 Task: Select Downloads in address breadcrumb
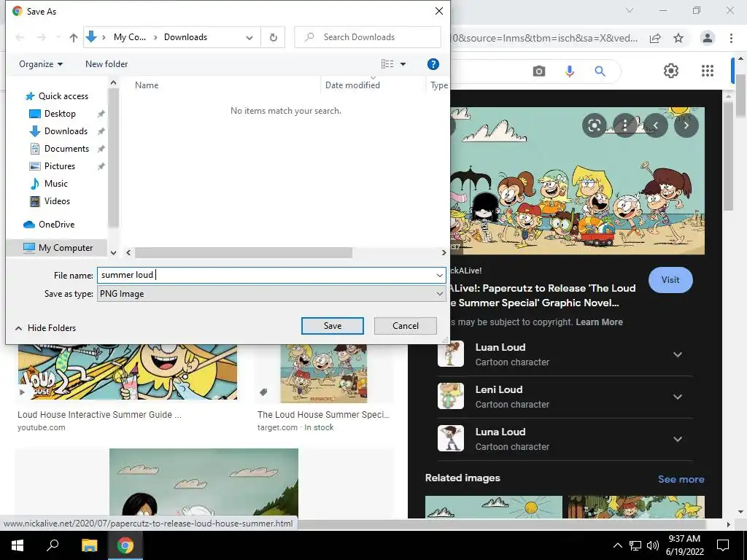[185, 37]
